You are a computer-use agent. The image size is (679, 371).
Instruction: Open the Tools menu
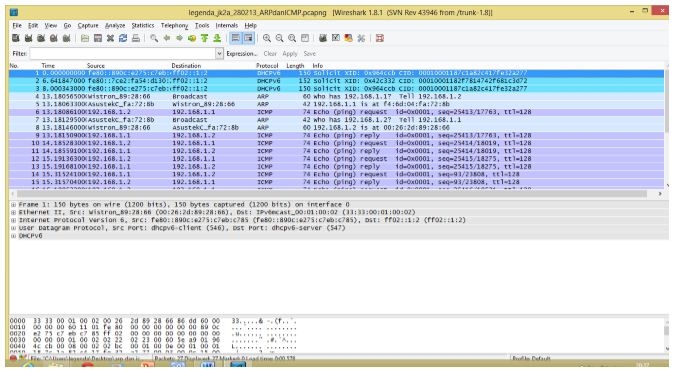[202, 26]
